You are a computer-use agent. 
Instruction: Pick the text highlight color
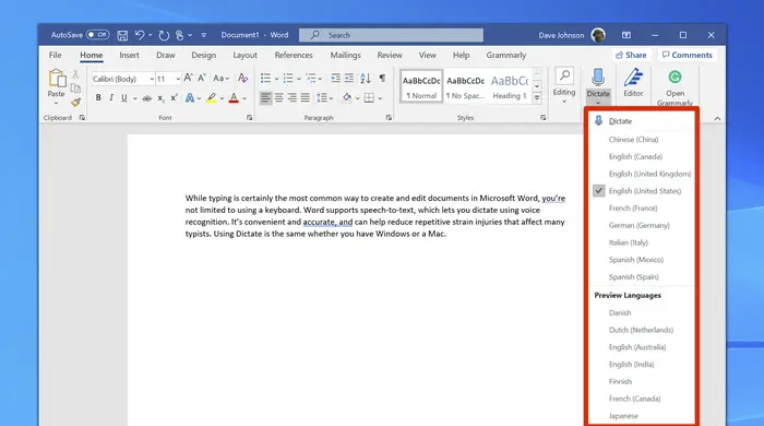tap(211, 98)
